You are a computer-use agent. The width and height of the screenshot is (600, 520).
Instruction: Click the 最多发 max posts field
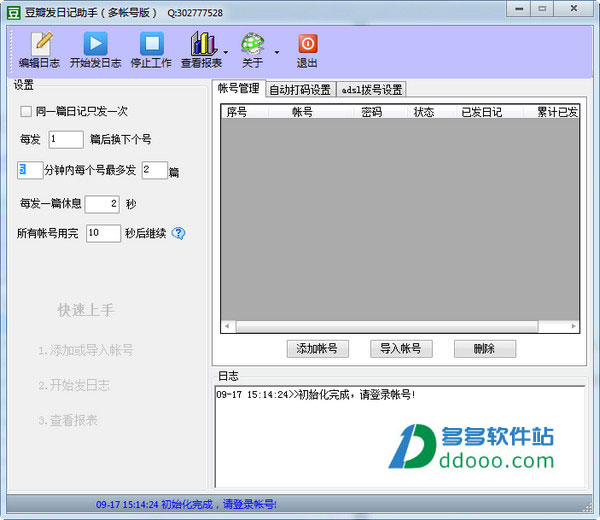pos(155,170)
